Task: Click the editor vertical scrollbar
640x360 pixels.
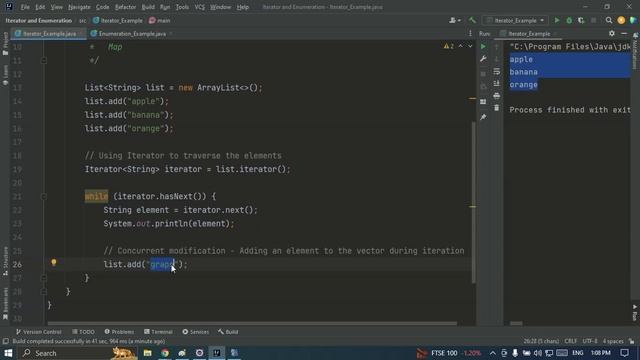Action: click(x=473, y=202)
